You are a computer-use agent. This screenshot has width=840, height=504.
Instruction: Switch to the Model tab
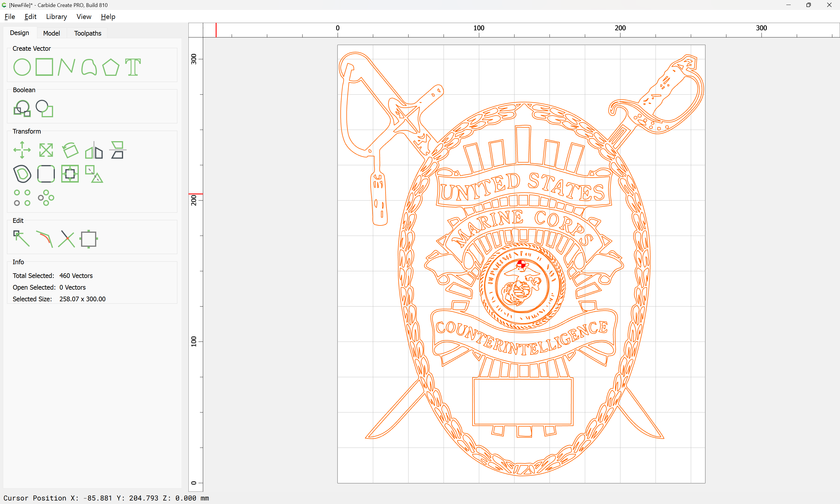52,33
